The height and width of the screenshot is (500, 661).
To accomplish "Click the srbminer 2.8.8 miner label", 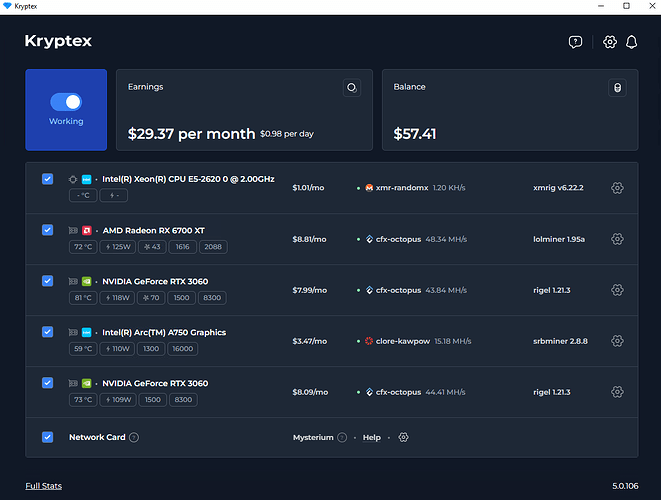I will click(560, 341).
